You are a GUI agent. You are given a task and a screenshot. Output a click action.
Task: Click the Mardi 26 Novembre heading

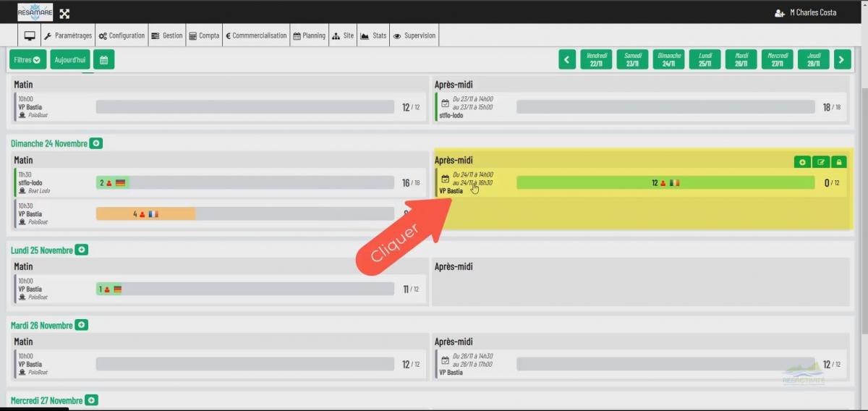point(42,325)
